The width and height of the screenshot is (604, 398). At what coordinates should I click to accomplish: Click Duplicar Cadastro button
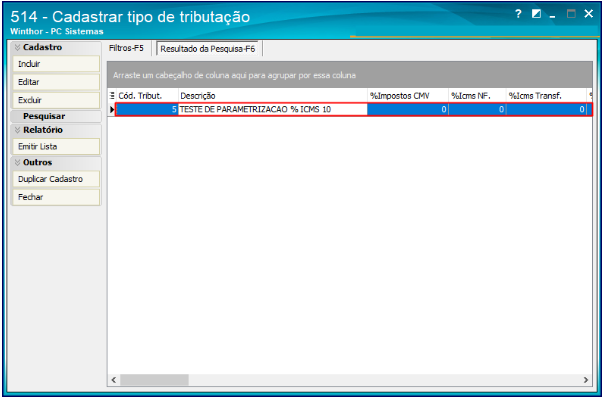[x=56, y=179]
